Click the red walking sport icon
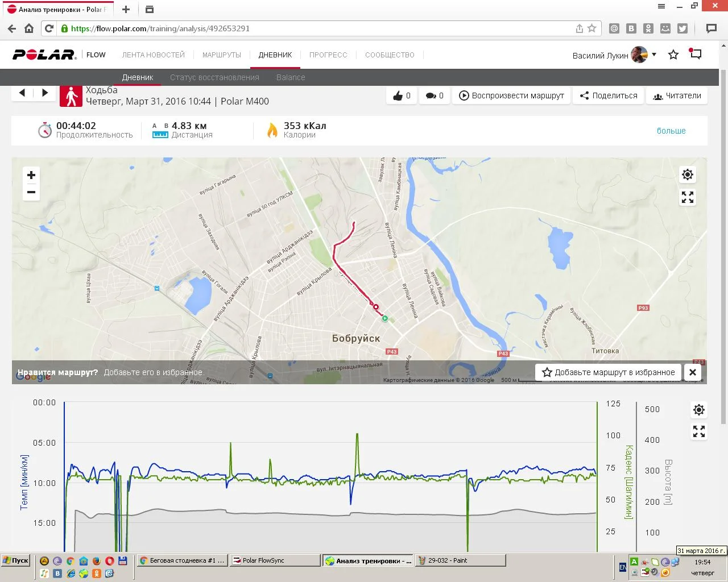Image resolution: width=728 pixels, height=582 pixels. [x=71, y=95]
